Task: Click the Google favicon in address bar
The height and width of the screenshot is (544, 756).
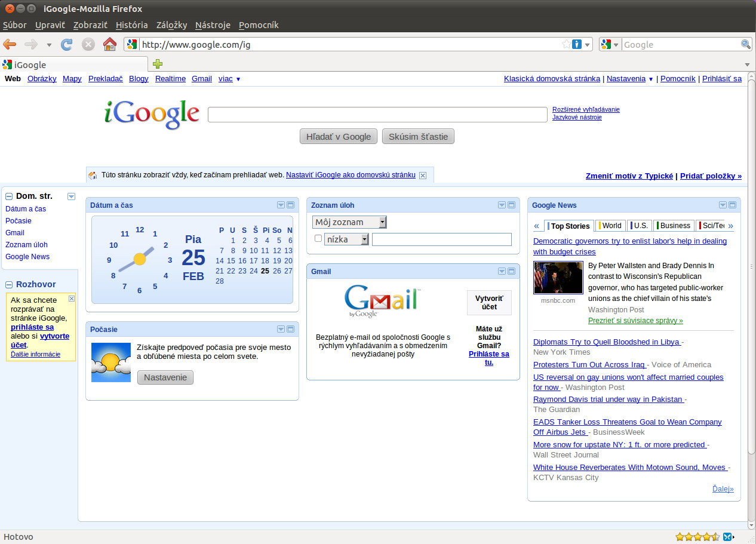Action: pyautogui.click(x=132, y=44)
